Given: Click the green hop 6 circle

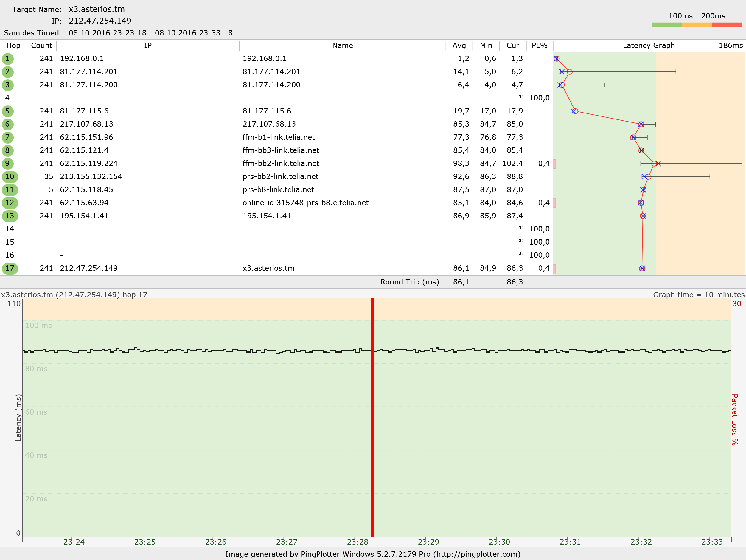Looking at the screenshot, I should tap(7, 125).
